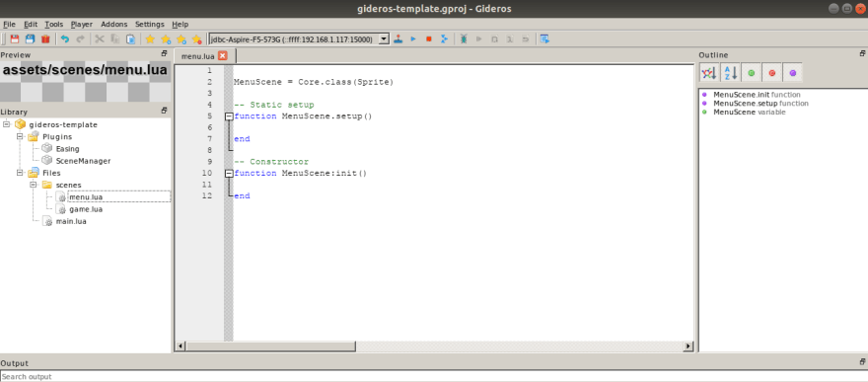Click the "-- Static setup" comment line
The height and width of the screenshot is (382, 868).
coord(274,105)
